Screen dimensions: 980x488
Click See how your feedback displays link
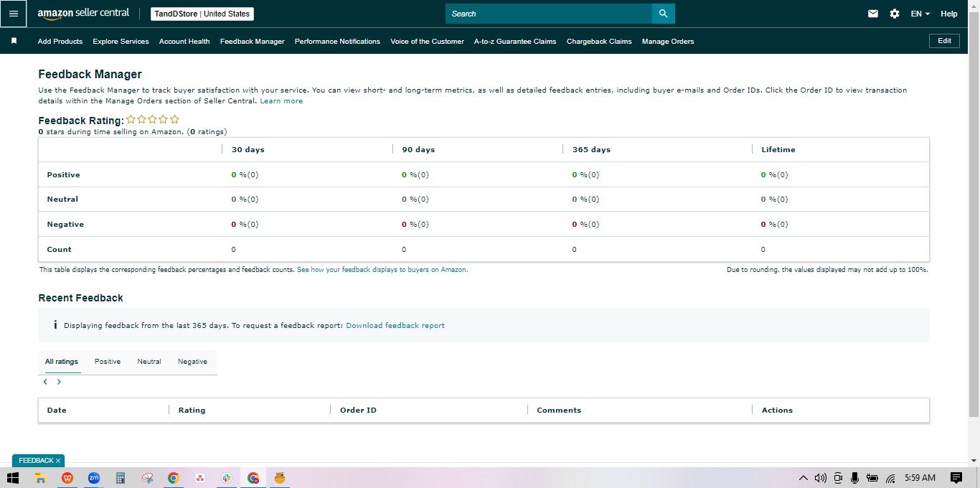tap(382, 270)
